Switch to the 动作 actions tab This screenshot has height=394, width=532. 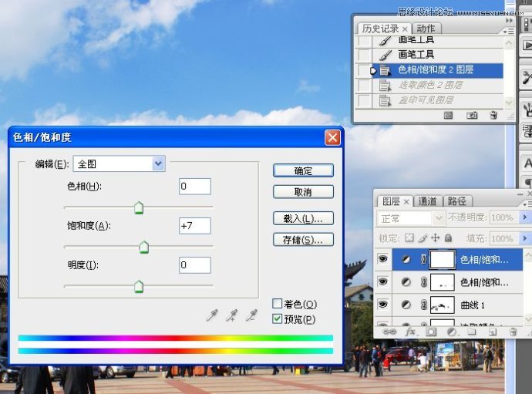pyautogui.click(x=426, y=29)
